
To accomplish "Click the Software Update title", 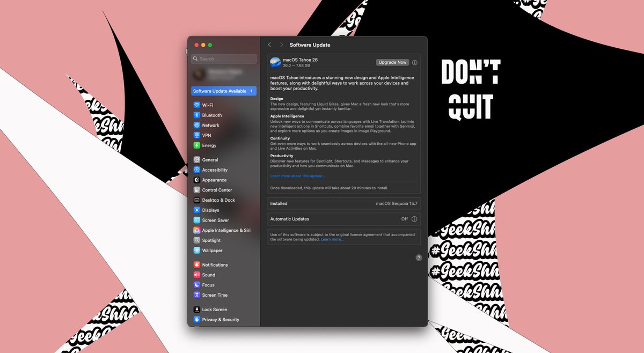I will tap(310, 45).
